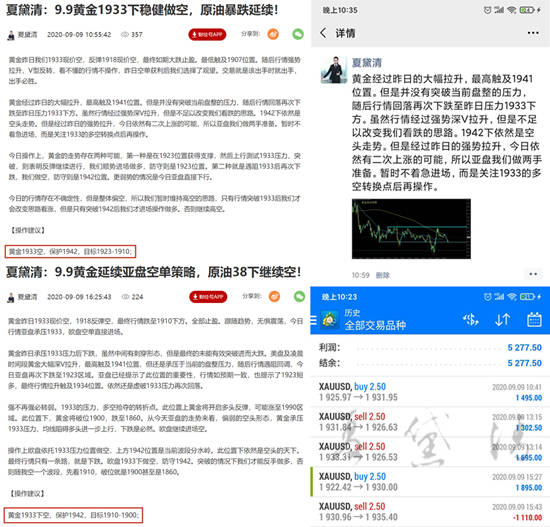Open the hamburger menu in trading history
550x527 pixels.
(313, 320)
